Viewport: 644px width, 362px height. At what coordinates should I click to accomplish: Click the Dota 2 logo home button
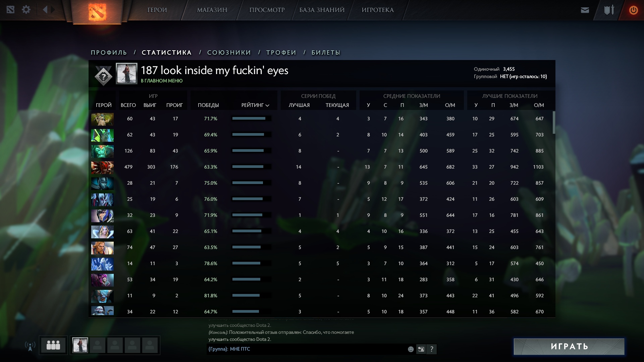click(x=97, y=12)
